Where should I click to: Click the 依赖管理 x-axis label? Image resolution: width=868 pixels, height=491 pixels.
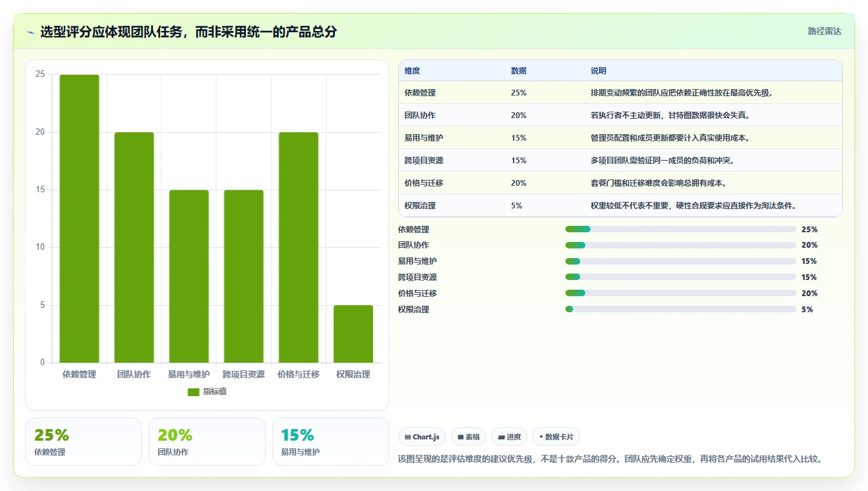pyautogui.click(x=79, y=374)
